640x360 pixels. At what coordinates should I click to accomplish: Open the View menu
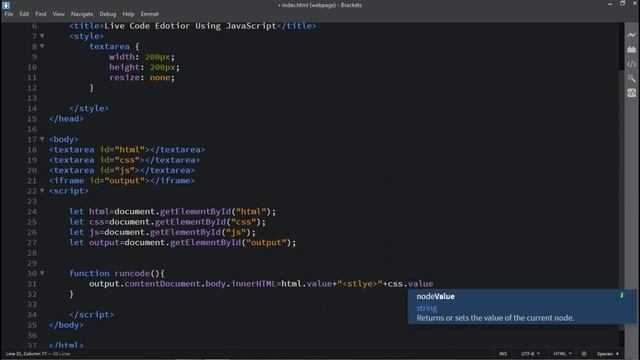point(58,14)
